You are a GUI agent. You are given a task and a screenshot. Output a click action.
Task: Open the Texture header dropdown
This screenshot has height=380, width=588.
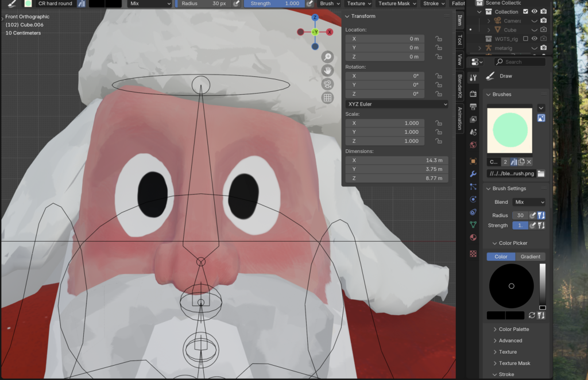coord(359,3)
